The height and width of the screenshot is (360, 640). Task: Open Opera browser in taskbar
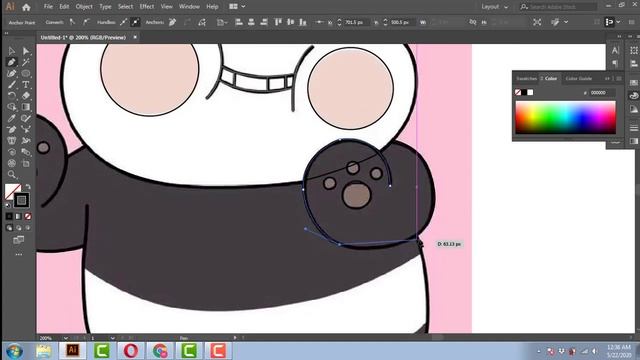(x=131, y=351)
